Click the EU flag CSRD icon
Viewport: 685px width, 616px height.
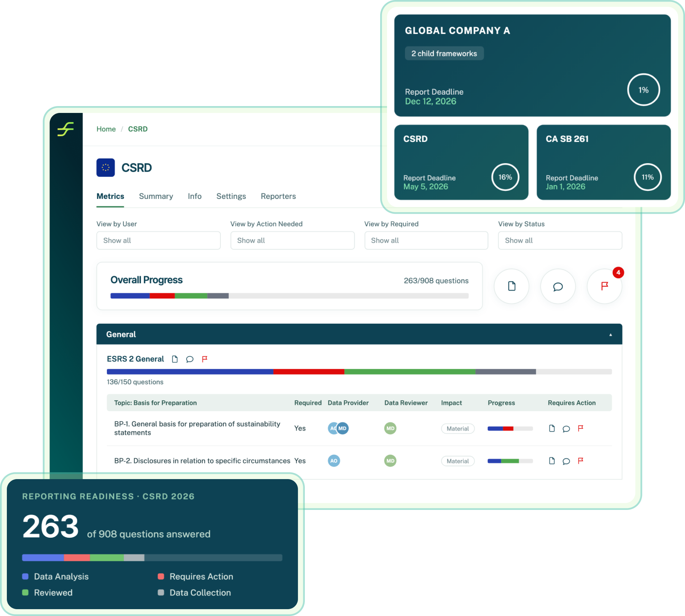coord(105,168)
